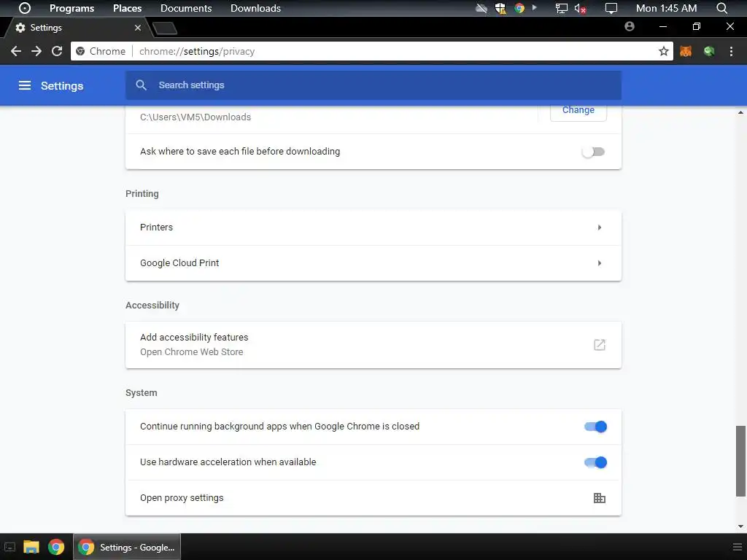Screen dimensions: 747x560
Task: Click the Printing section heading
Action: click(142, 194)
